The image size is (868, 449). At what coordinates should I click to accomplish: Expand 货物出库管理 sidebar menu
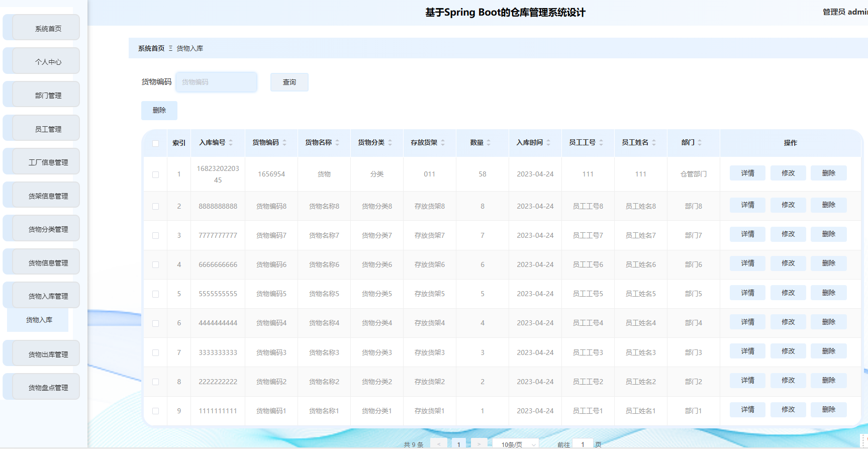pyautogui.click(x=46, y=354)
